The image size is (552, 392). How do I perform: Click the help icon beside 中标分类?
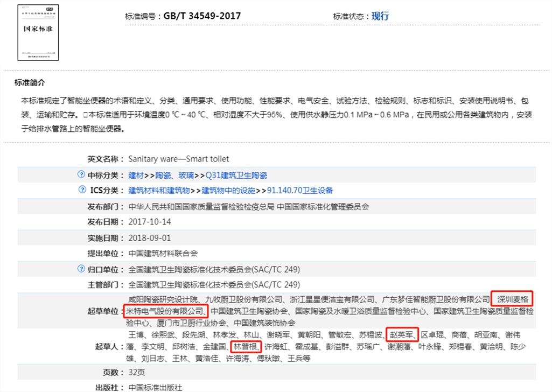coord(81,174)
